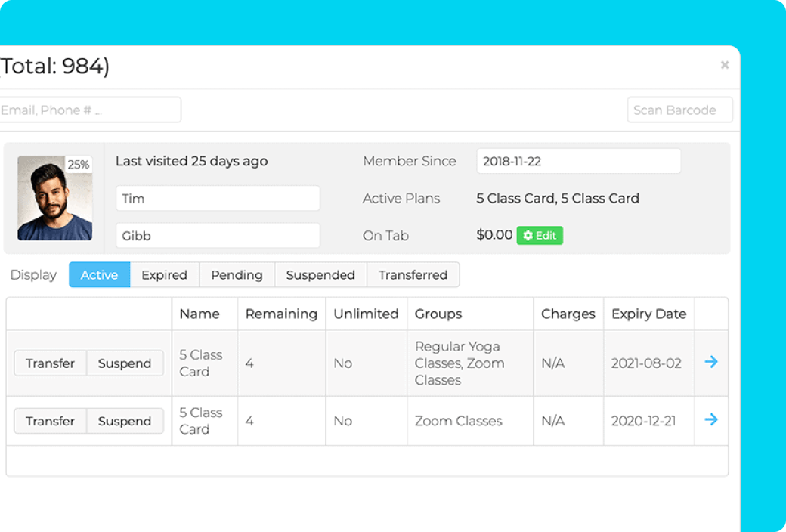Close the member dialog with the X
This screenshot has height=532, width=786.
724,65
